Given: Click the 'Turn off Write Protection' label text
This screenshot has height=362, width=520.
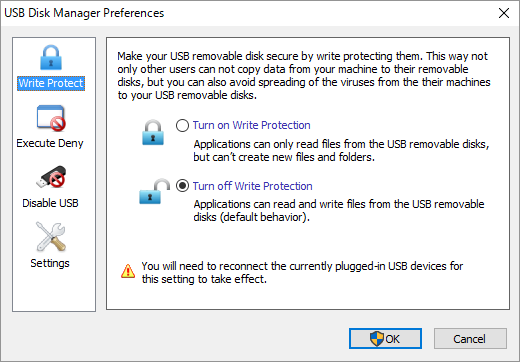Looking at the screenshot, I should point(253,186).
